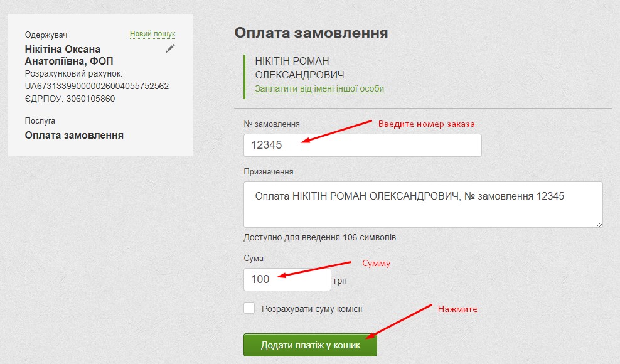Click the recipient name Нікітіна Оксана Анатоліївна, ФОП
Screen dimensions: 620x364
[x=69, y=55]
